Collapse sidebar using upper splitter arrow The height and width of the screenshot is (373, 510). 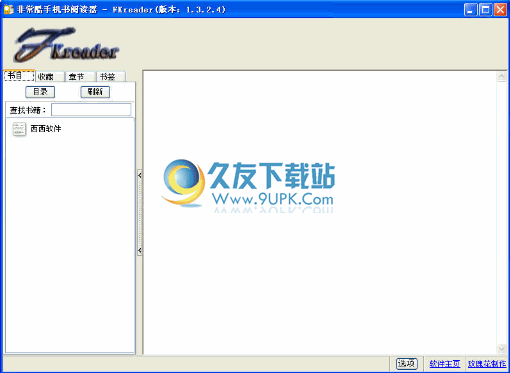(140, 175)
